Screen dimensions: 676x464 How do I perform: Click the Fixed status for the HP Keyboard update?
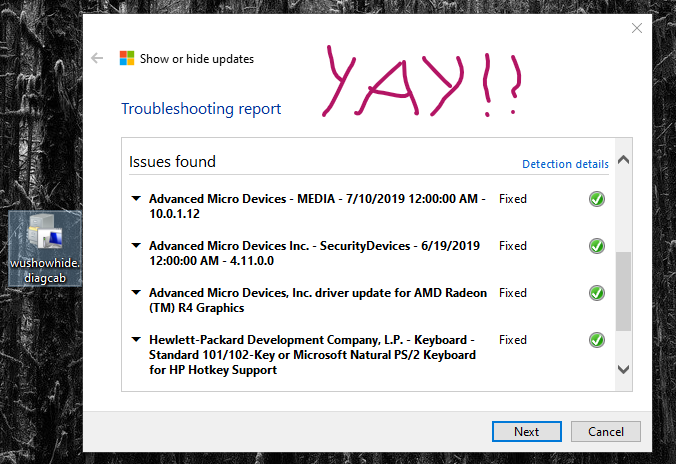coord(513,340)
